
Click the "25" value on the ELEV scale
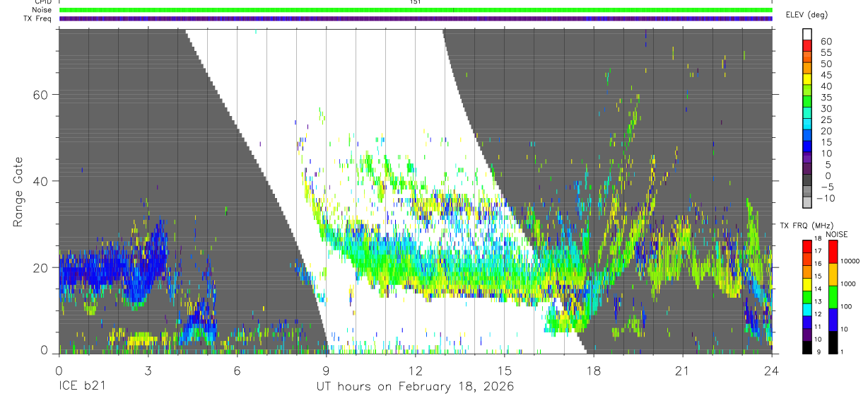[x=826, y=120]
